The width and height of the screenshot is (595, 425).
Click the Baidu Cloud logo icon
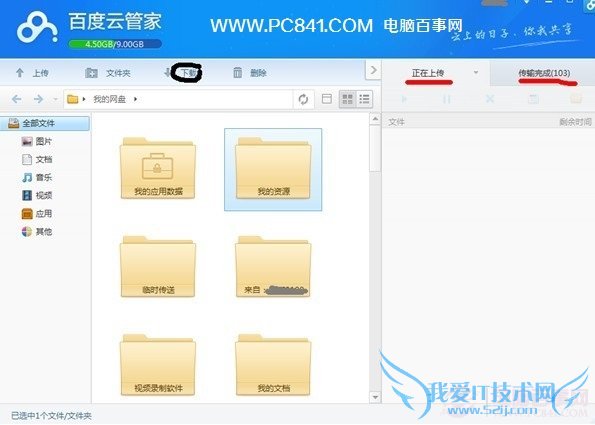point(37,27)
